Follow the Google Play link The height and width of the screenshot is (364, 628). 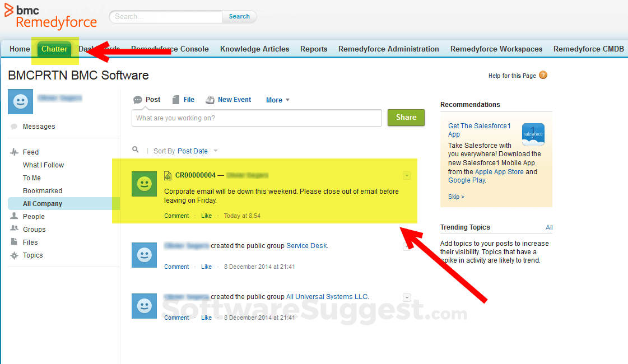tap(467, 180)
